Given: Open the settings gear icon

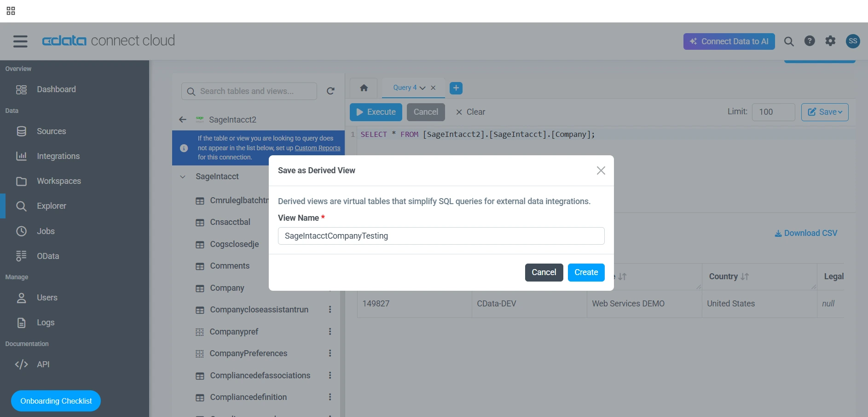Looking at the screenshot, I should click(830, 41).
